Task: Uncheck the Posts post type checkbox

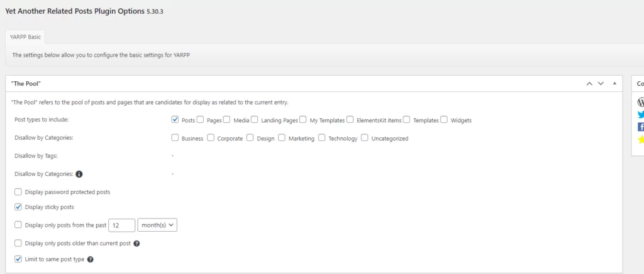Action: pyautogui.click(x=175, y=120)
